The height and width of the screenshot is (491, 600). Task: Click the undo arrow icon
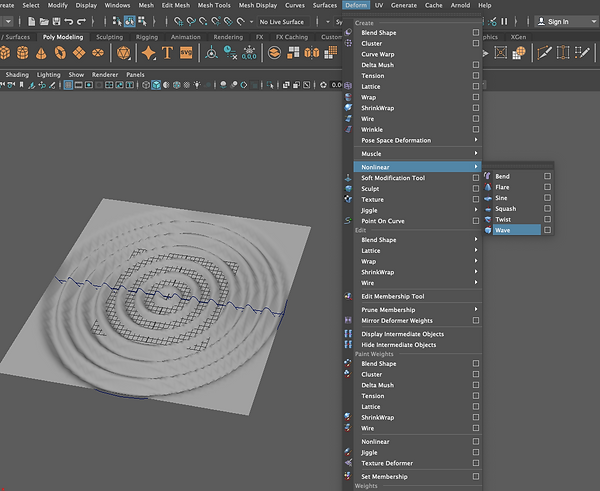[69, 21]
